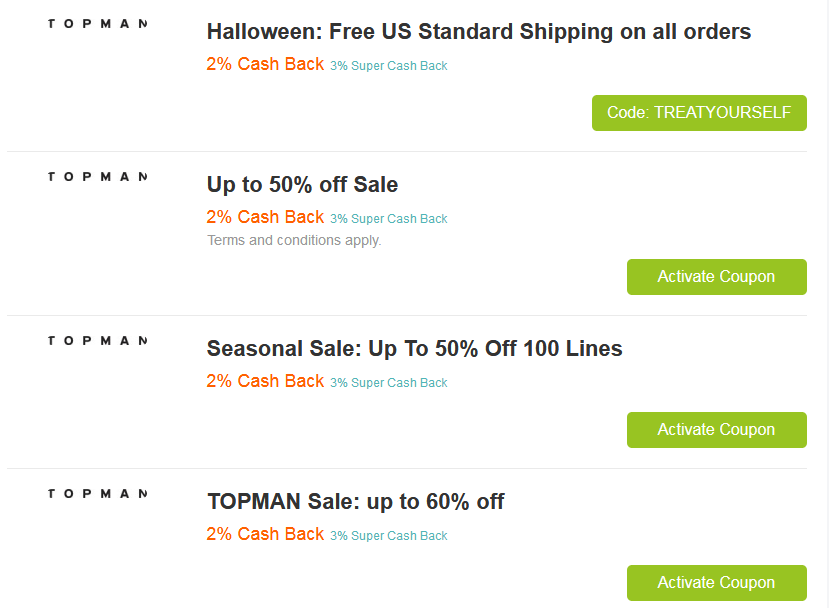Click 3% Super Cash Back under the Seasonal Sale

(389, 383)
